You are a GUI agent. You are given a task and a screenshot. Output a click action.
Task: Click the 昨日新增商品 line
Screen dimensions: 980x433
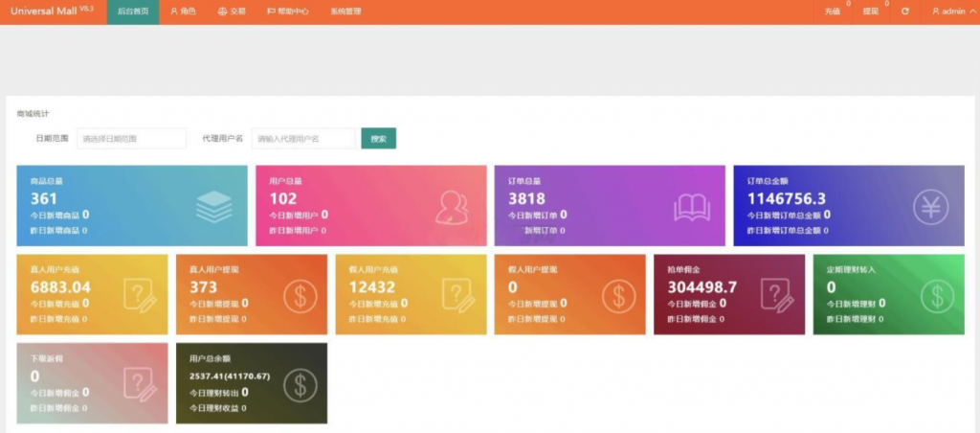click(58, 230)
